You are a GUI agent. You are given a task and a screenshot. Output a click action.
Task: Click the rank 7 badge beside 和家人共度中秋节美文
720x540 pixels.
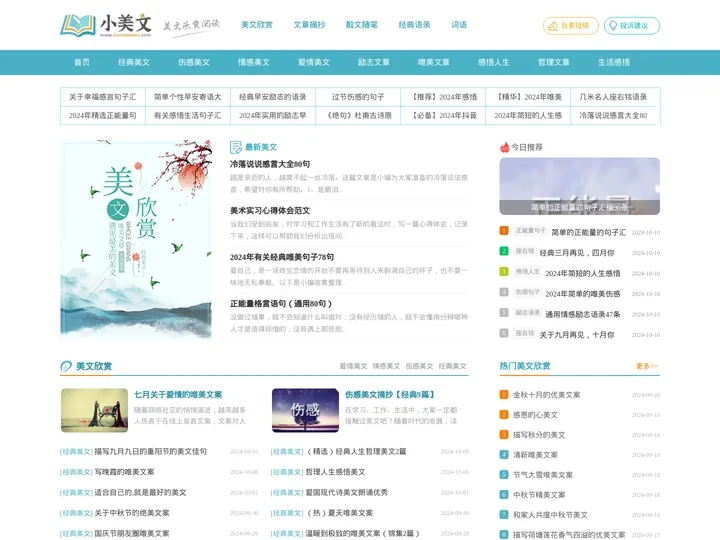click(x=504, y=515)
